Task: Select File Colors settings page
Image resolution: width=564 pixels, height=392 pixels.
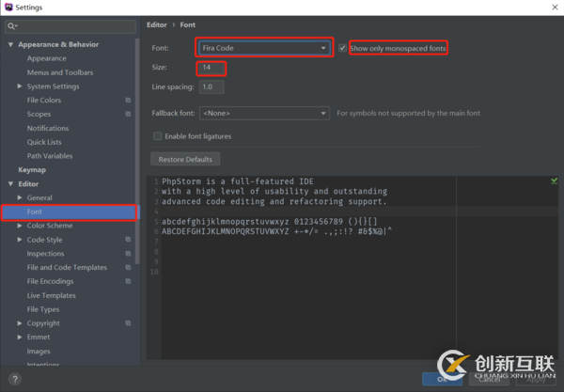Action: (x=44, y=101)
